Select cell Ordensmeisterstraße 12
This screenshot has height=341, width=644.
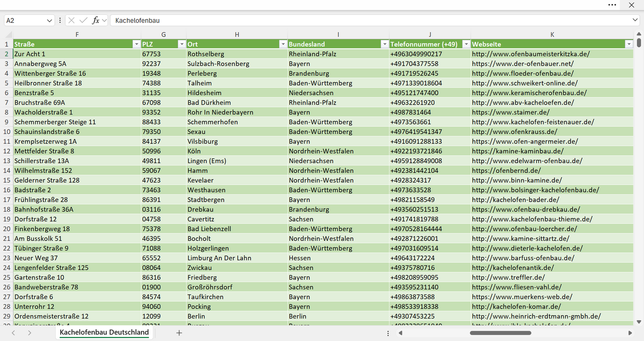tap(77, 316)
